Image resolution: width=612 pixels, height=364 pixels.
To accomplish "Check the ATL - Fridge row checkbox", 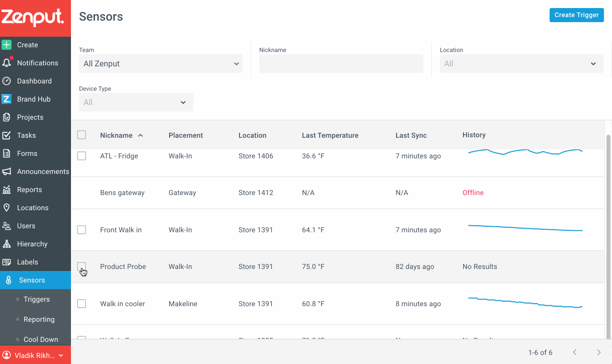I will pos(82,156).
